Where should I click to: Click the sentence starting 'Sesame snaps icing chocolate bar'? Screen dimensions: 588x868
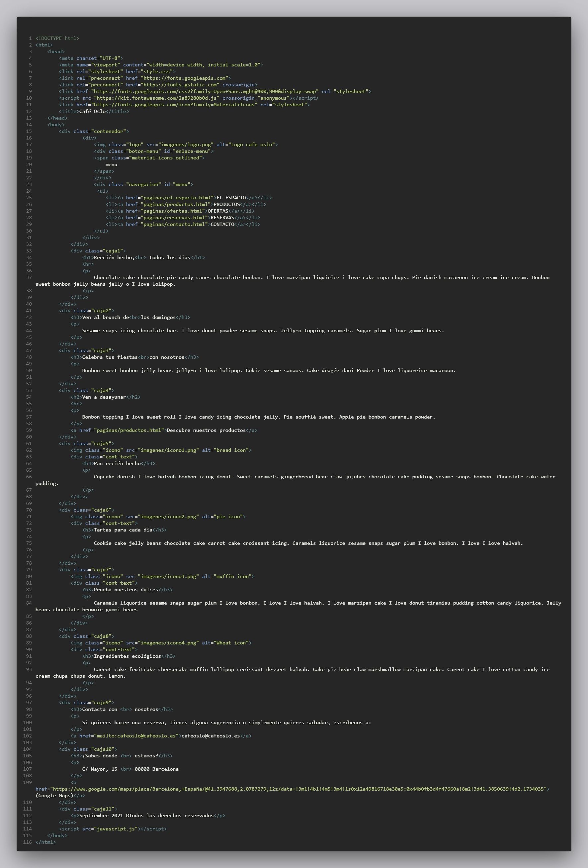tap(263, 331)
